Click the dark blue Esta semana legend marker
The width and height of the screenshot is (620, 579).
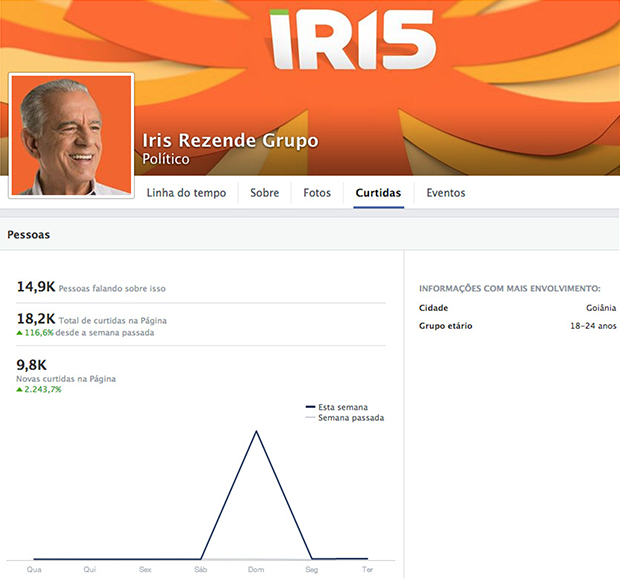click(x=310, y=407)
